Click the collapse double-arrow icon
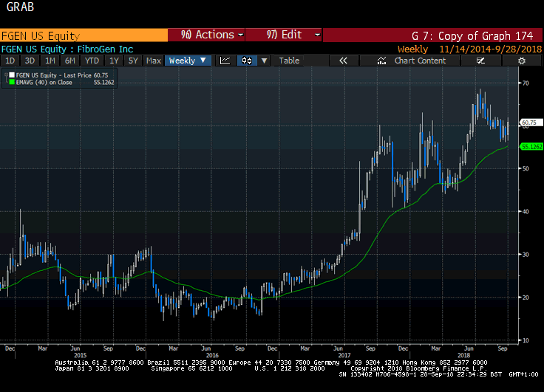The height and width of the screenshot is (392, 544). point(343,61)
